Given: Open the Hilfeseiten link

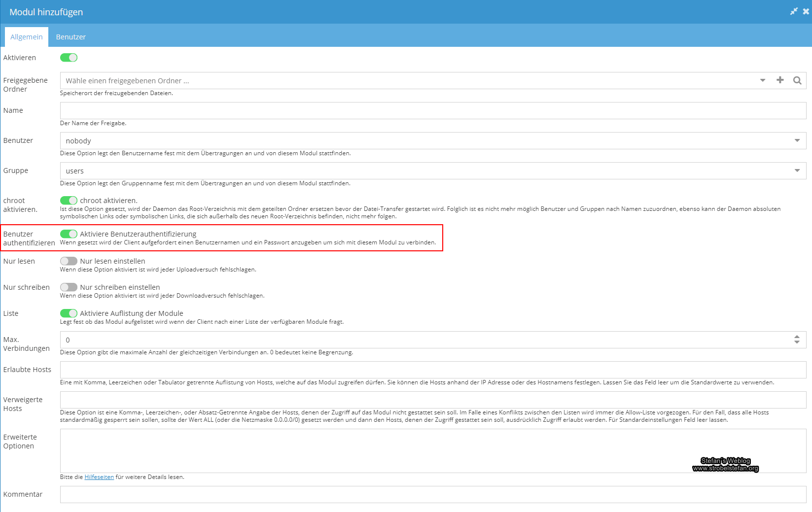Looking at the screenshot, I should tap(99, 477).
